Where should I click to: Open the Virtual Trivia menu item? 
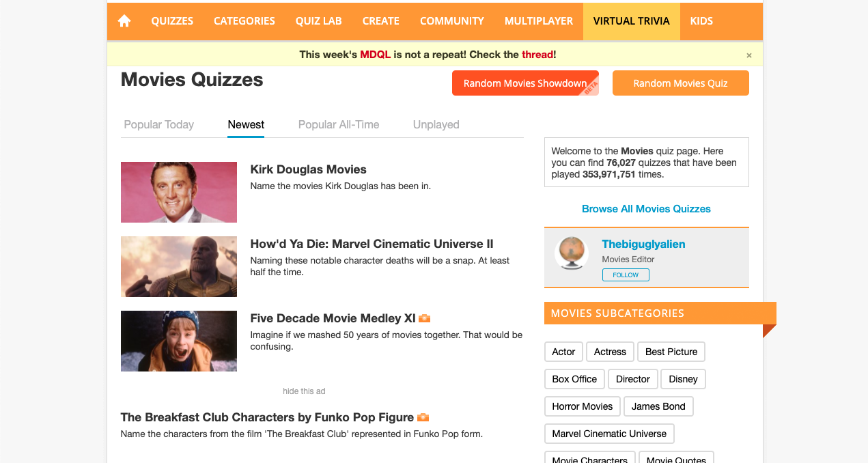[632, 21]
